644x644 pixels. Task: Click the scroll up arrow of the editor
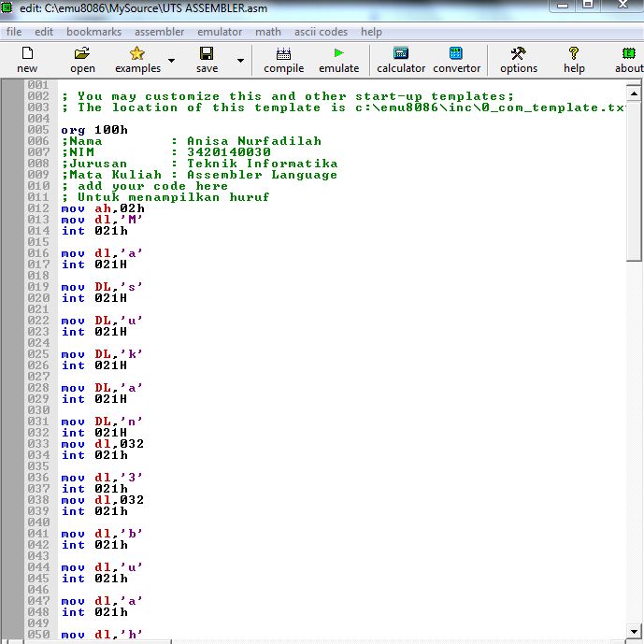[x=634, y=93]
